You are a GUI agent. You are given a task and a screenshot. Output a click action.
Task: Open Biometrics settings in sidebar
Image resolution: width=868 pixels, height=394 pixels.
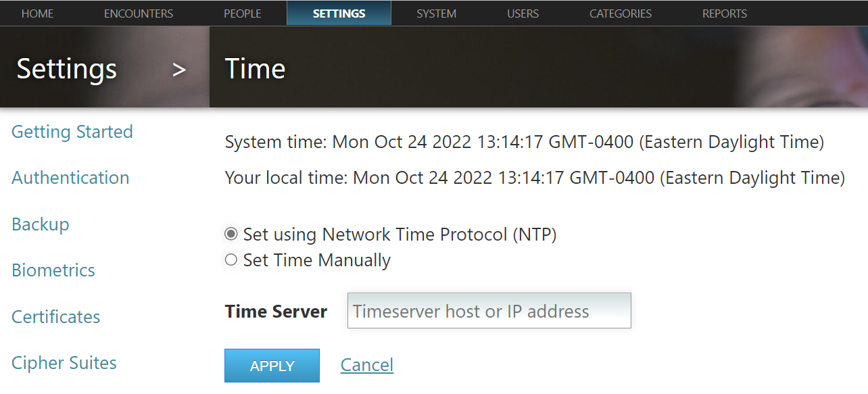pos(53,270)
